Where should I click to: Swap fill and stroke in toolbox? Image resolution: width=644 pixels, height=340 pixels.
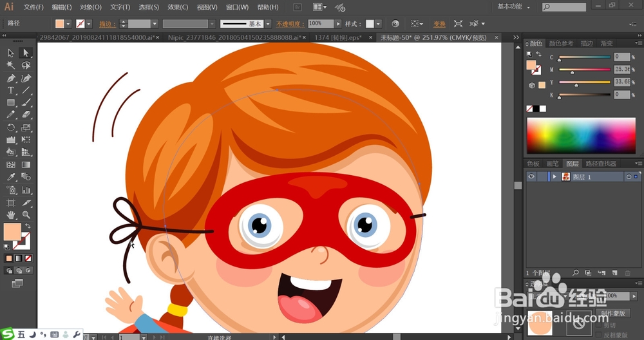[28, 226]
